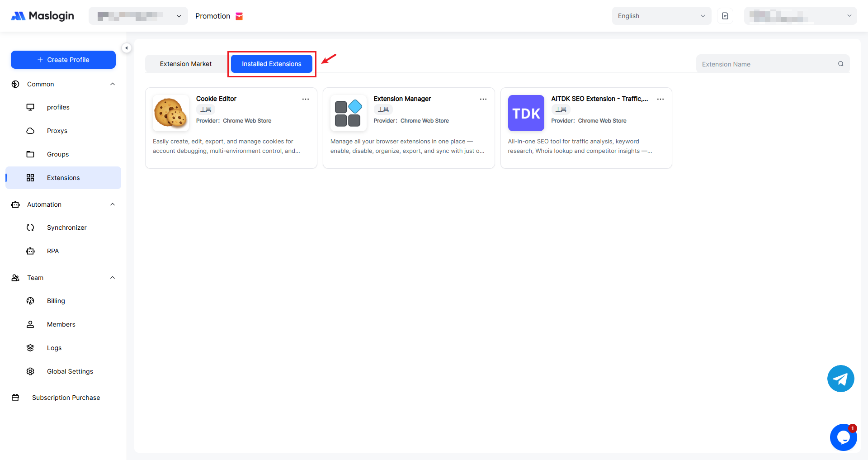Image resolution: width=868 pixels, height=460 pixels.
Task: Click the Cookie Editor extension icon
Action: point(170,113)
